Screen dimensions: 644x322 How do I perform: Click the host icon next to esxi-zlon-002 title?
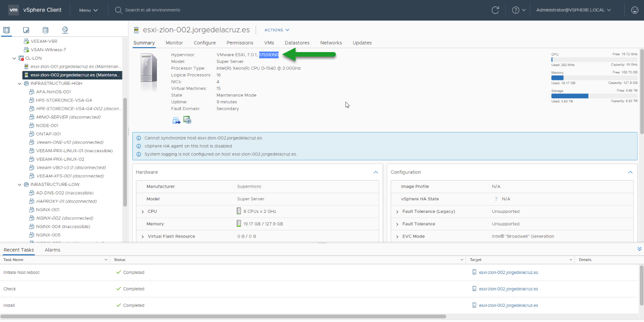pyautogui.click(x=136, y=30)
